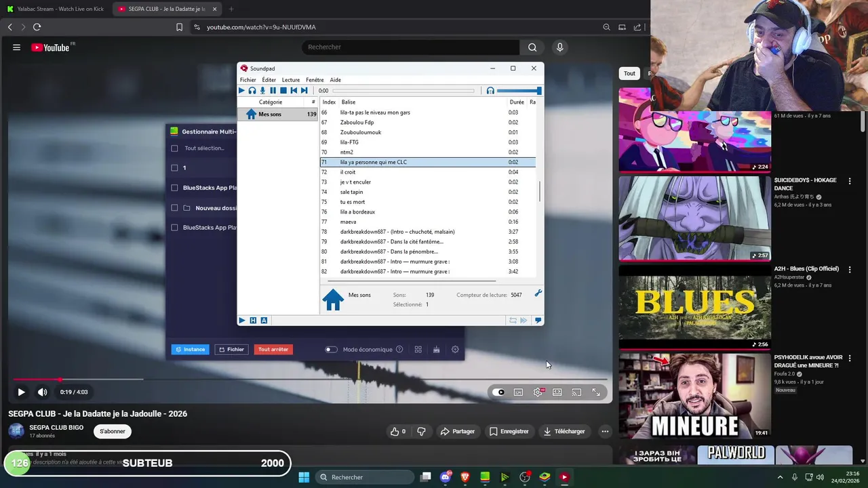868x488 pixels.
Task: Click the Instance button in Gestionnaire
Action: coord(190,349)
